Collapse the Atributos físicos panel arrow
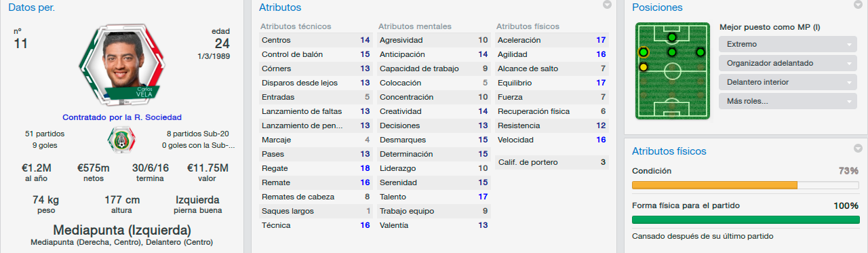 point(858,149)
